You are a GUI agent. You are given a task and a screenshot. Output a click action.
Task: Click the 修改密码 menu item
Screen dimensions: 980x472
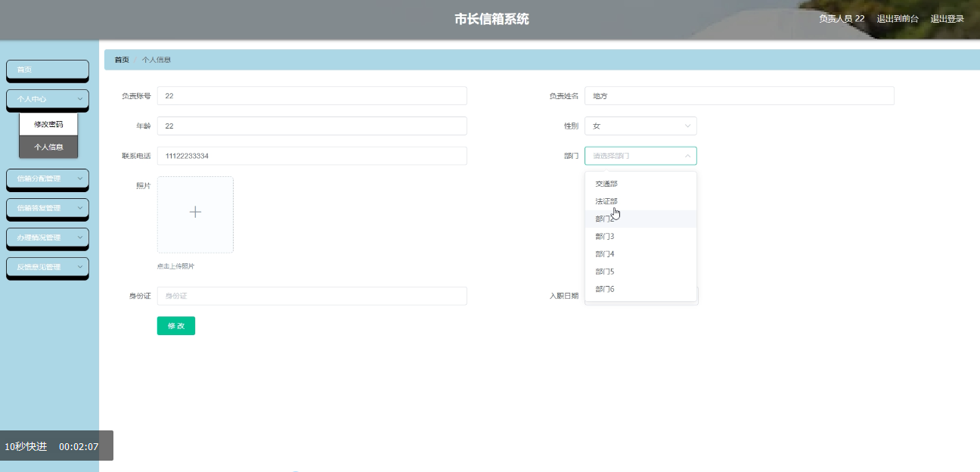48,123
